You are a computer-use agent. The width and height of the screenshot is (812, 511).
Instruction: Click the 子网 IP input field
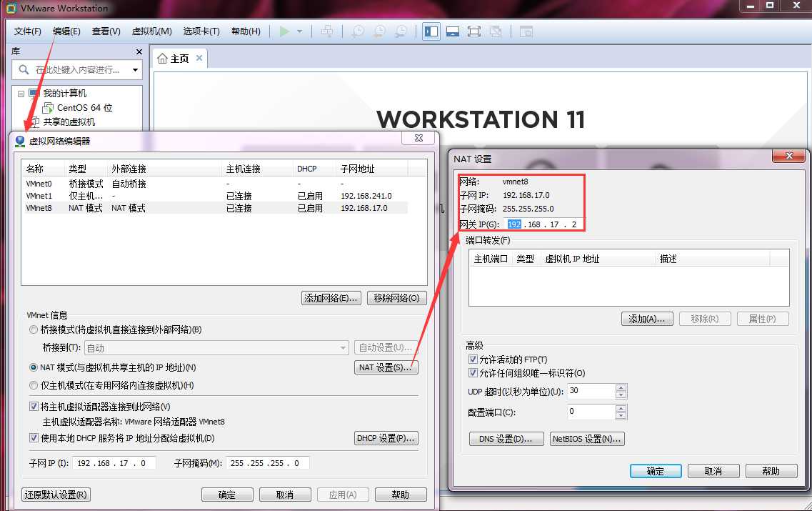[x=114, y=463]
